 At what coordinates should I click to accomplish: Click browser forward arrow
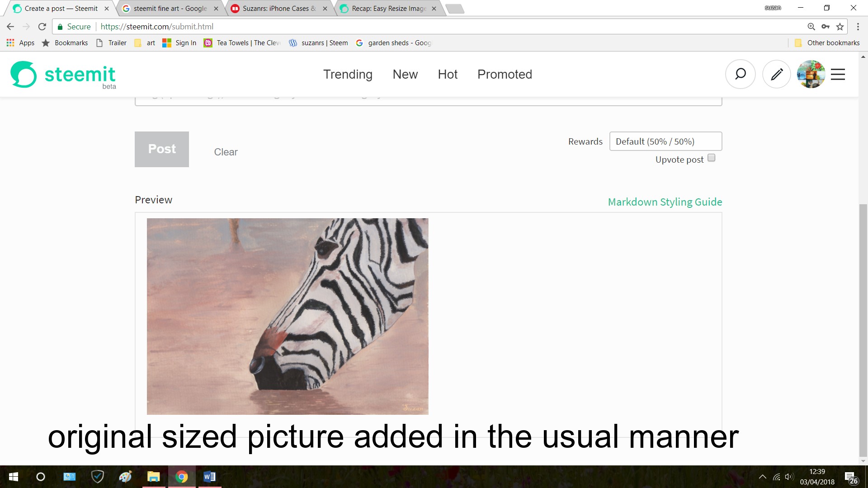tap(26, 27)
